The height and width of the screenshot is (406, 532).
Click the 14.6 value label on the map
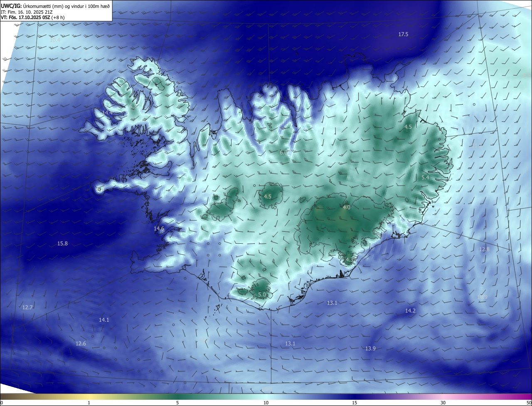(159, 229)
